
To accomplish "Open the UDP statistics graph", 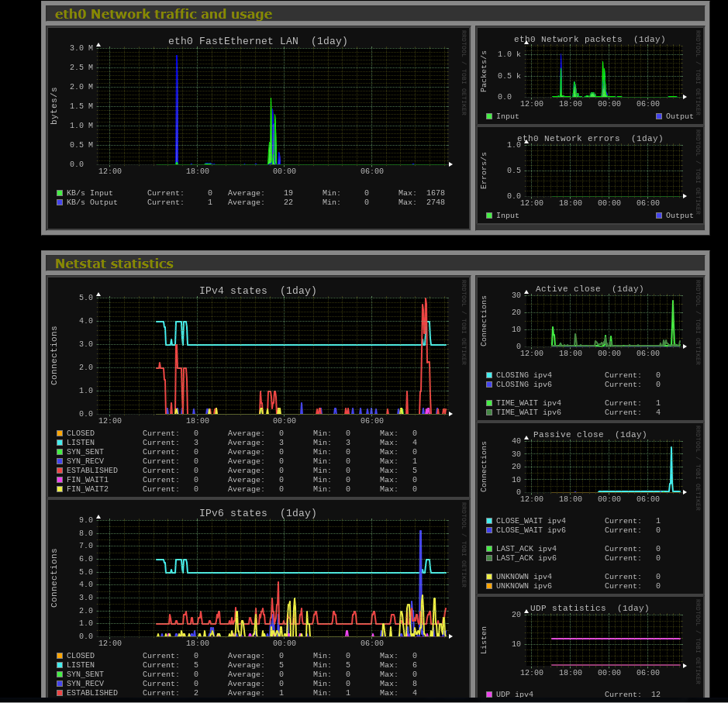I will [590, 641].
